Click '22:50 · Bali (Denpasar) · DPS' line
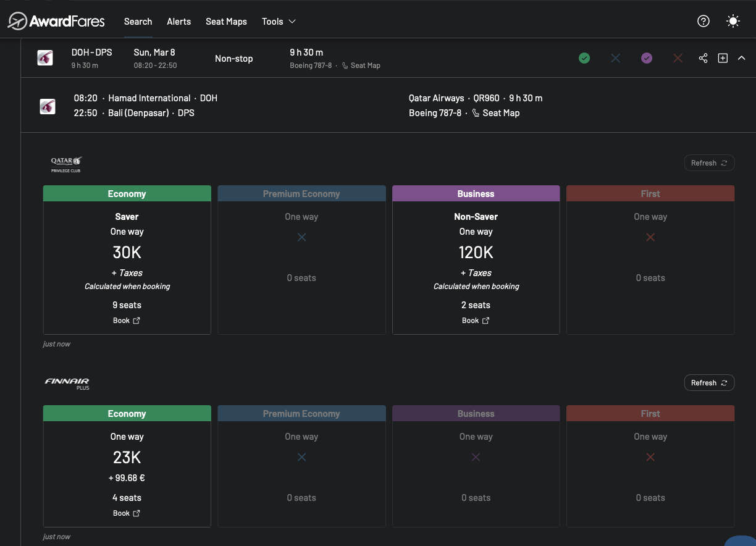This screenshot has height=546, width=756. pos(134,113)
